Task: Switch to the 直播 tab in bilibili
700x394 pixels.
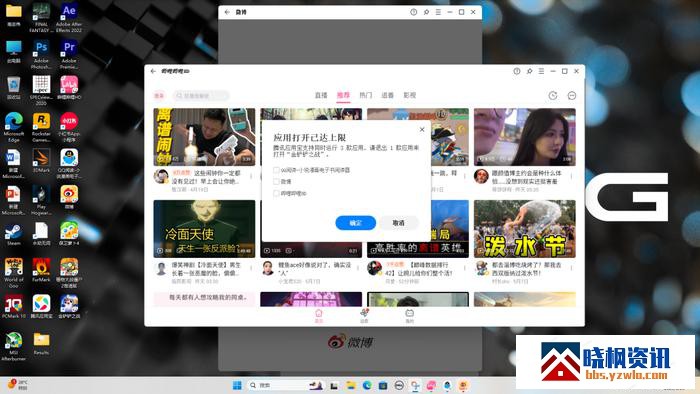Action: pos(321,95)
